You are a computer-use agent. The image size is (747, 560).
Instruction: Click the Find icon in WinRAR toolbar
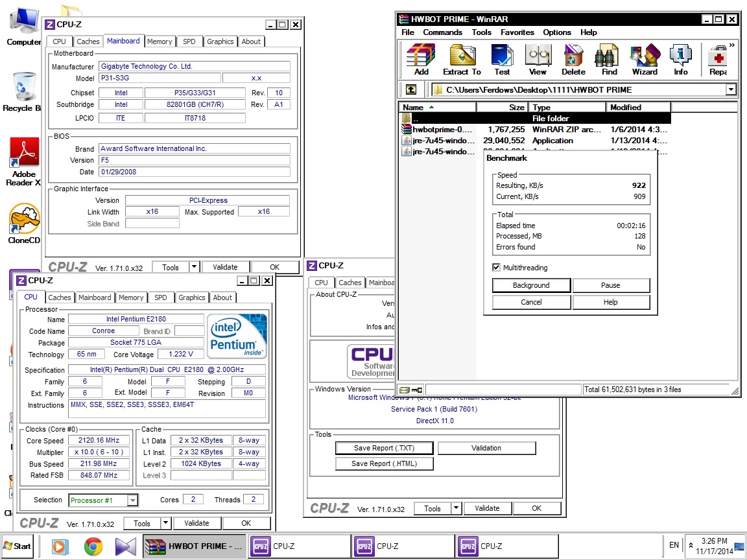point(609,60)
